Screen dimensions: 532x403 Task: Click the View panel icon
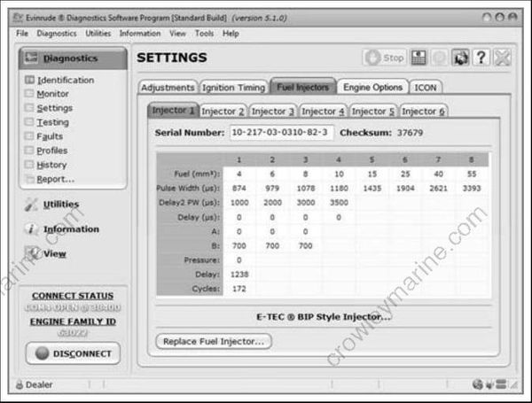point(33,252)
